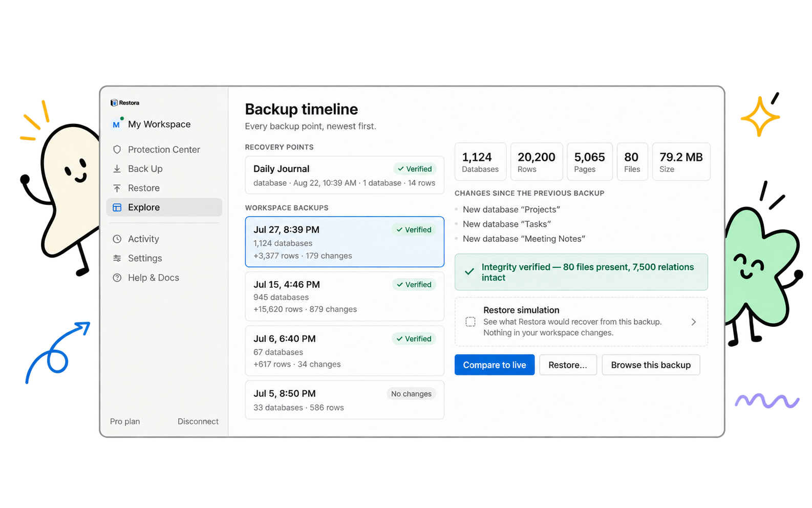Screen dimensions: 812x508
Task: Open the Restore section in sidebar
Action: pyautogui.click(x=164, y=188)
